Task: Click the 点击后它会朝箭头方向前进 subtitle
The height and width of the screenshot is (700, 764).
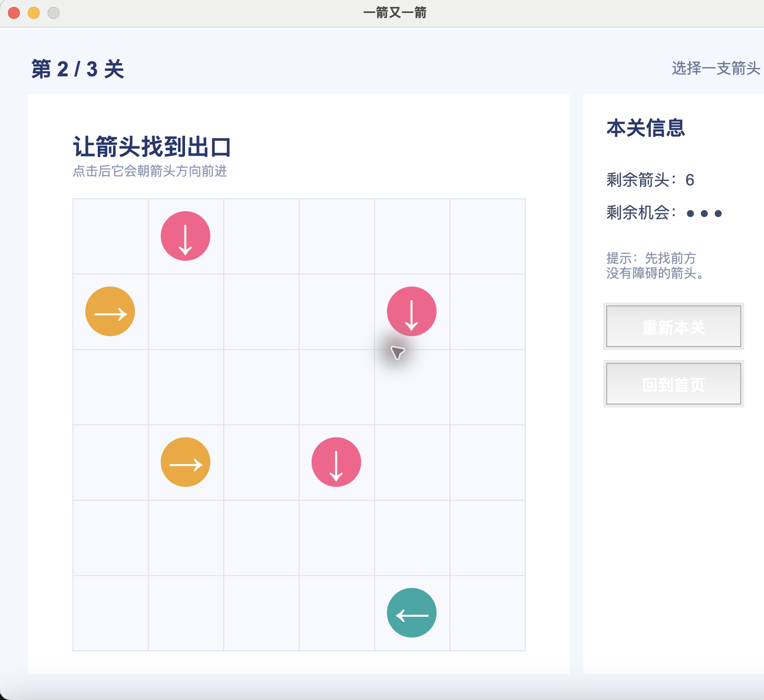Action: click(x=150, y=171)
